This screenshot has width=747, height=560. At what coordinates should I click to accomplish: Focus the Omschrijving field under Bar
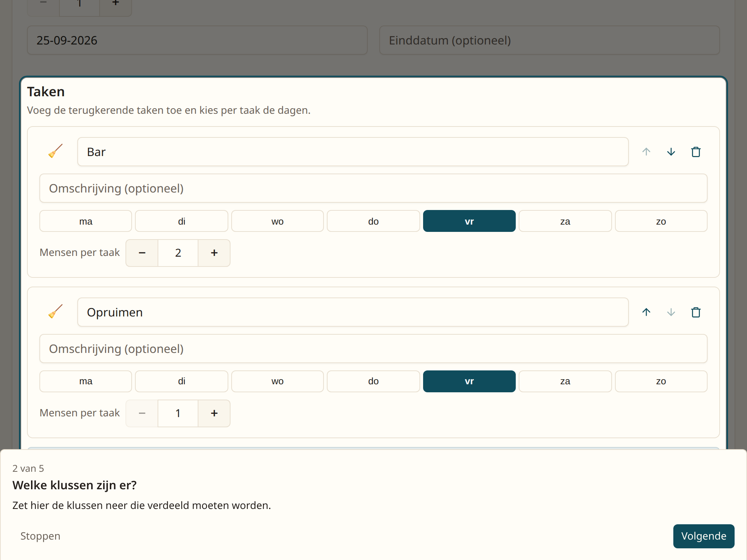coord(373,188)
